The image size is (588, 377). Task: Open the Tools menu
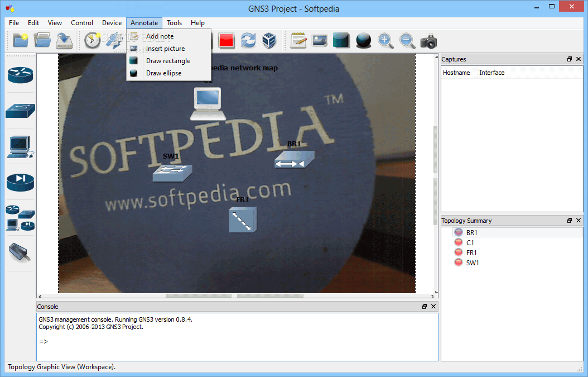pyautogui.click(x=175, y=23)
